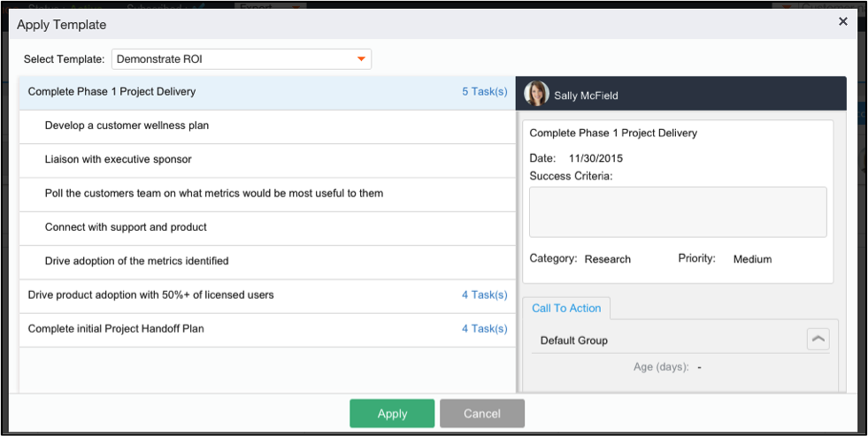Select Drive adoption of the metrics identified
The image size is (868, 436).
tap(136, 261)
